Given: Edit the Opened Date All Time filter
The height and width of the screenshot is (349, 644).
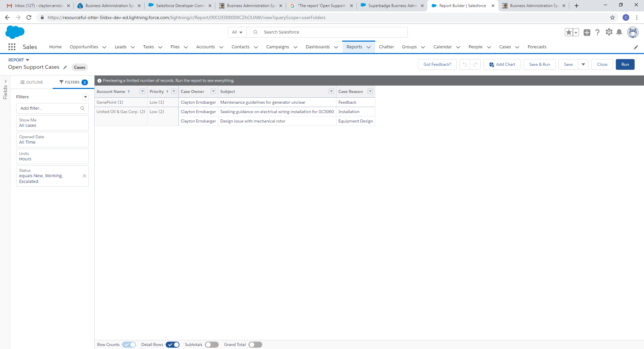Looking at the screenshot, I should click(x=52, y=140).
